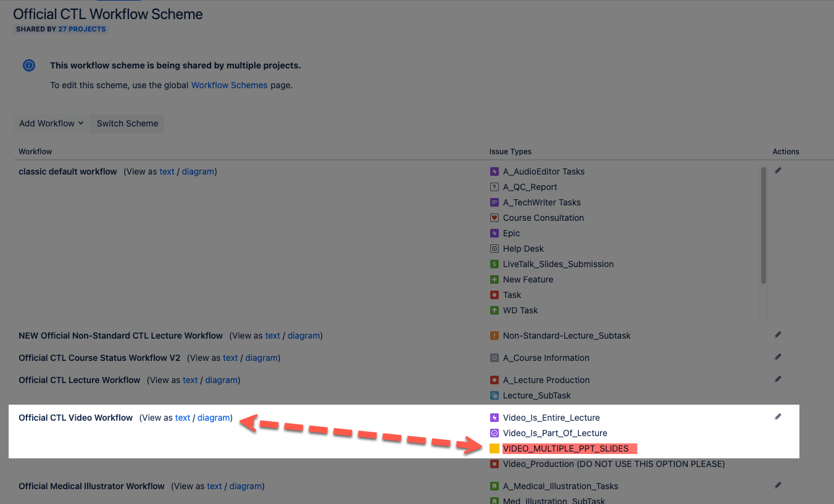Click the A_TechWriter Tasks icon
The height and width of the screenshot is (504, 834).
click(x=494, y=202)
